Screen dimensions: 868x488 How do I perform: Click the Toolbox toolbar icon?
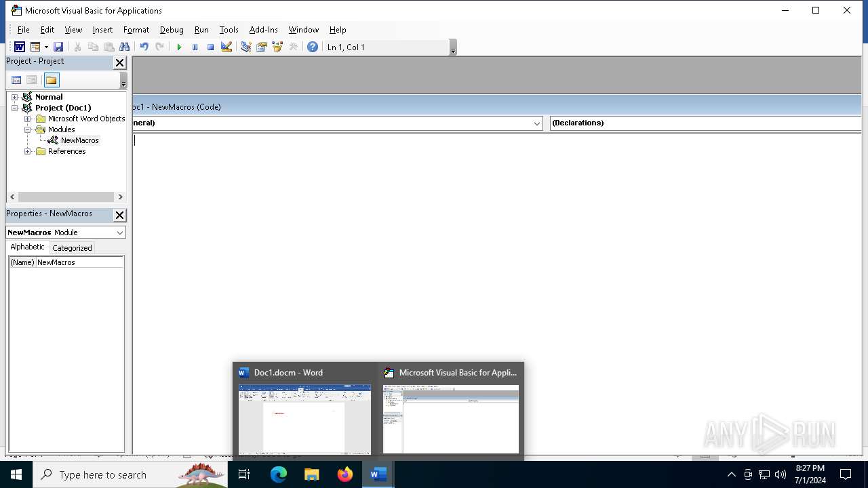coord(293,47)
